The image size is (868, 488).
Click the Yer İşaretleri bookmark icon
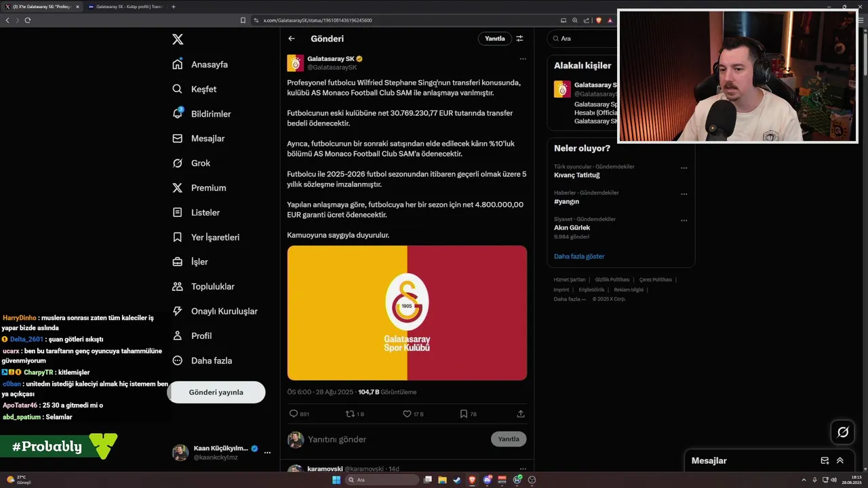[178, 237]
